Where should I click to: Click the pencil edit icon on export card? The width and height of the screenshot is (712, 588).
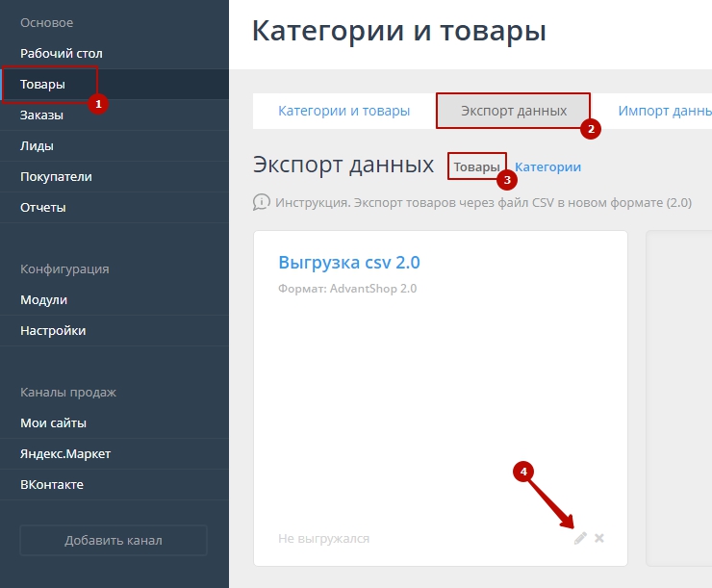580,538
